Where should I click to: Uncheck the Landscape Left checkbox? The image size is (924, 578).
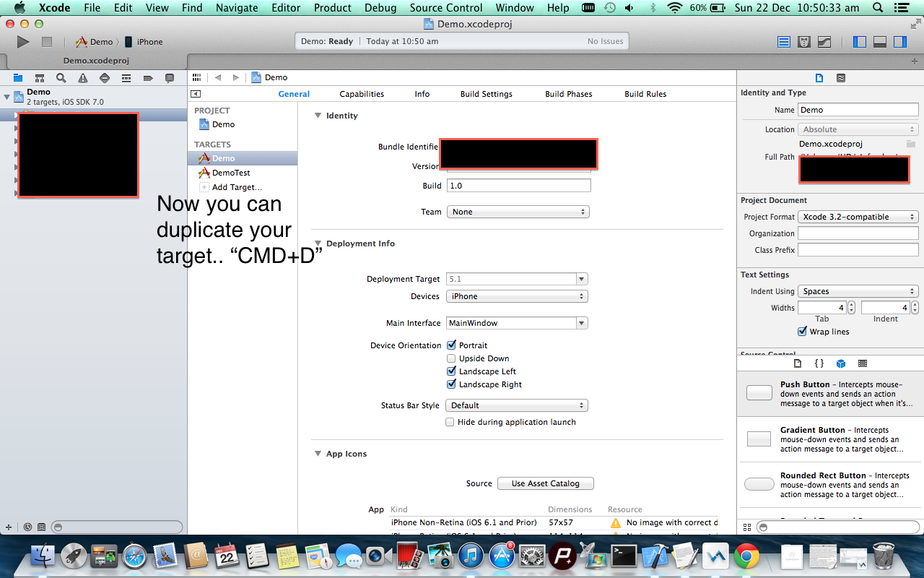[x=451, y=371]
